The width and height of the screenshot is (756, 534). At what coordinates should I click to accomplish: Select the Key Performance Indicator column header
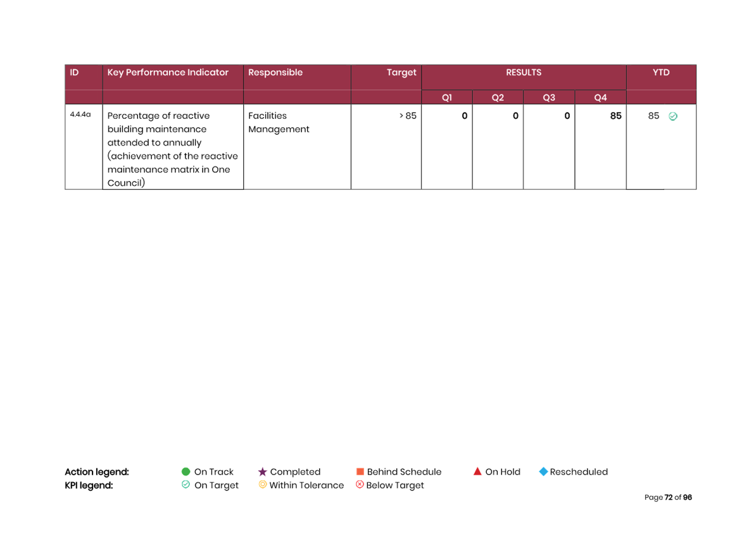pos(168,73)
